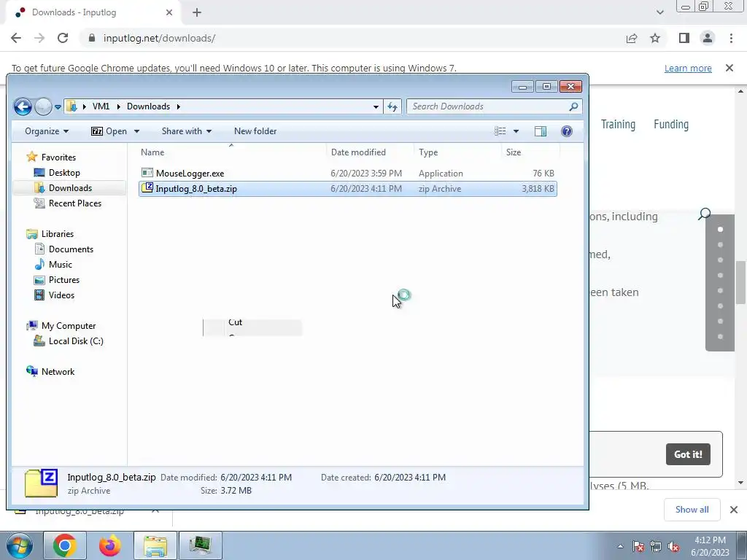The height and width of the screenshot is (560, 747).
Task: Share this page from Chrome toolbar
Action: point(632,38)
